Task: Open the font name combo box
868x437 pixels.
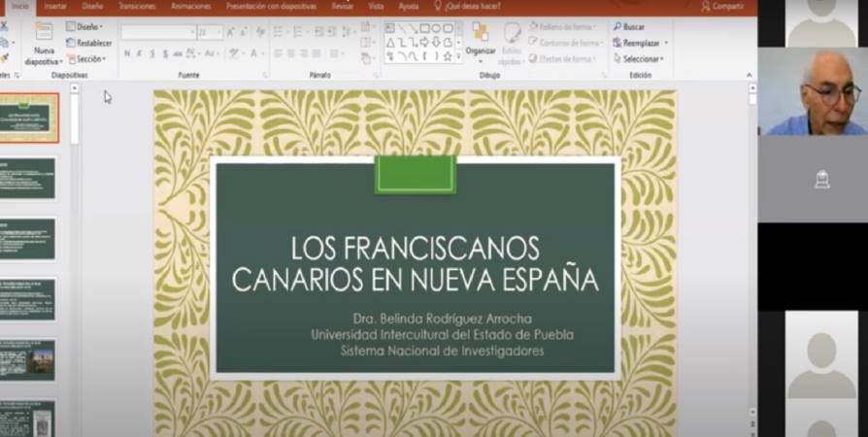Action: 159,32
